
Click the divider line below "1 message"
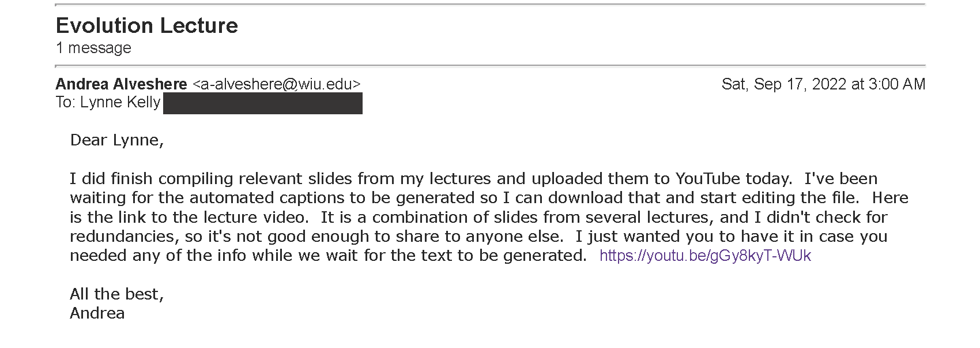pos(491,66)
